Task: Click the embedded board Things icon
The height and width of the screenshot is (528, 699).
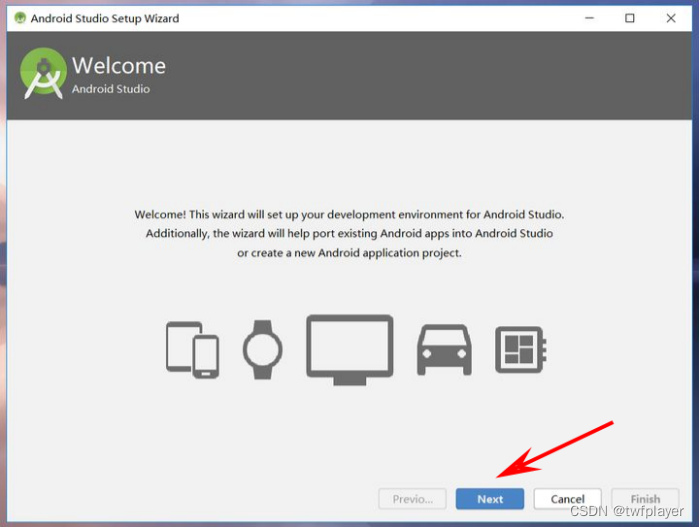Action: coord(521,350)
